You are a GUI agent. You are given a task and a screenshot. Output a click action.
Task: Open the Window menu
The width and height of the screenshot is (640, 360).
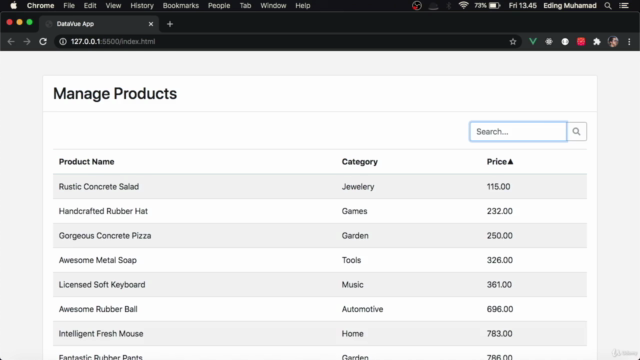click(273, 6)
